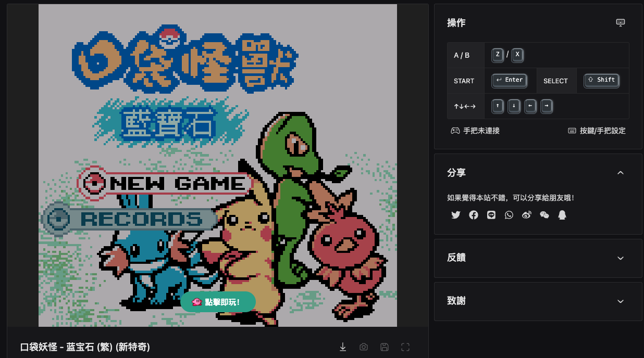Share the game via LINE
The image size is (644, 358).
click(491, 214)
